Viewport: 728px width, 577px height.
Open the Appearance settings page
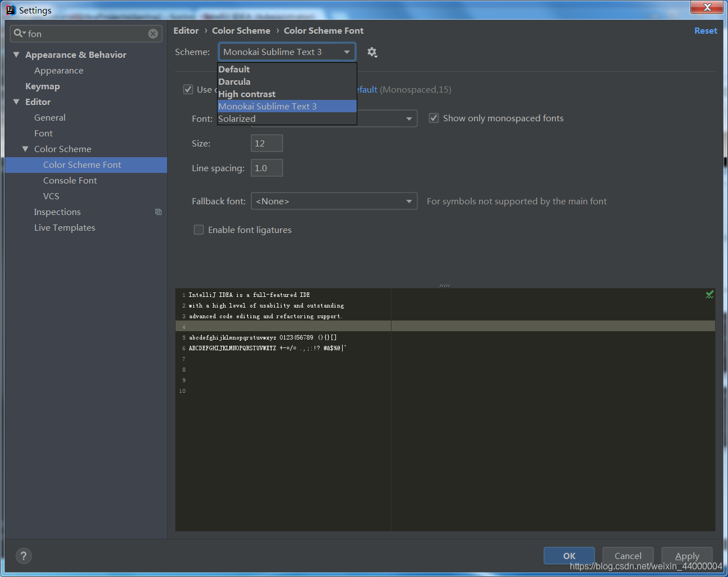click(59, 70)
